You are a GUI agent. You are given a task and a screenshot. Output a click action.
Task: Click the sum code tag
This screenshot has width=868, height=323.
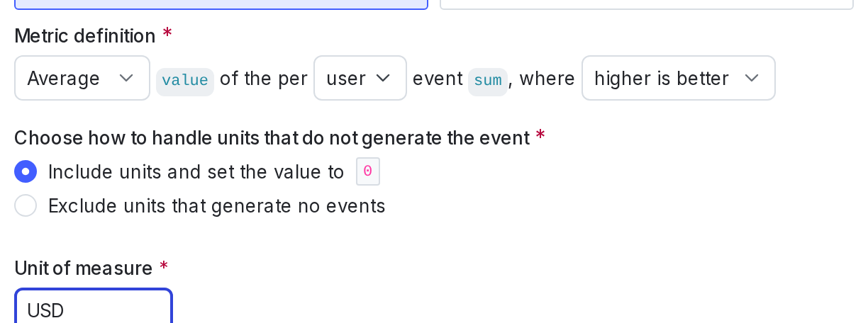coord(487,80)
